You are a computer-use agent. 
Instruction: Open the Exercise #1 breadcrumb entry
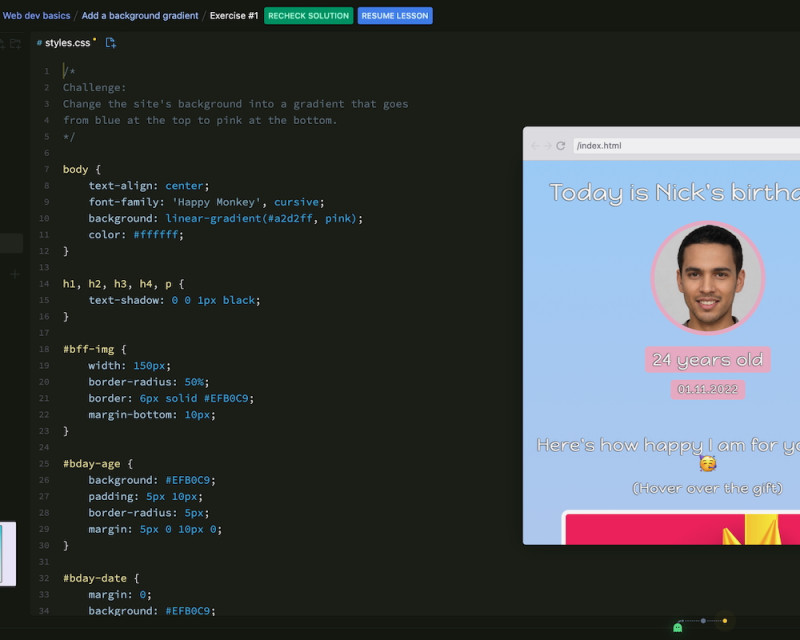(x=235, y=15)
